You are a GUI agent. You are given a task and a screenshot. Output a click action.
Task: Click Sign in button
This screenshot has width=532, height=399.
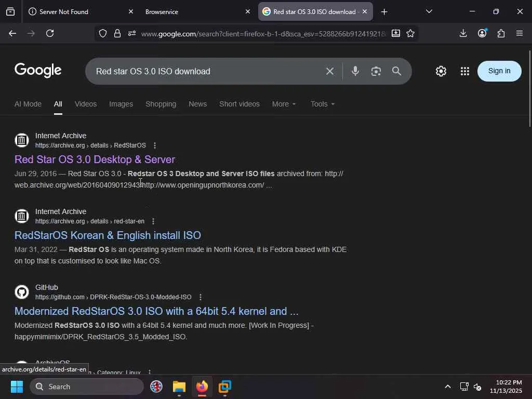pyautogui.click(x=499, y=71)
